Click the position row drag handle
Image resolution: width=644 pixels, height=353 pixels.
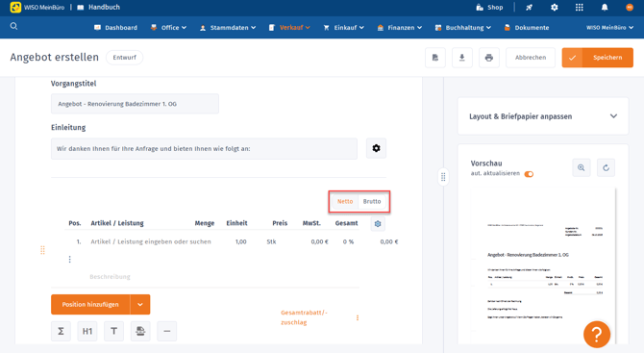(x=42, y=250)
